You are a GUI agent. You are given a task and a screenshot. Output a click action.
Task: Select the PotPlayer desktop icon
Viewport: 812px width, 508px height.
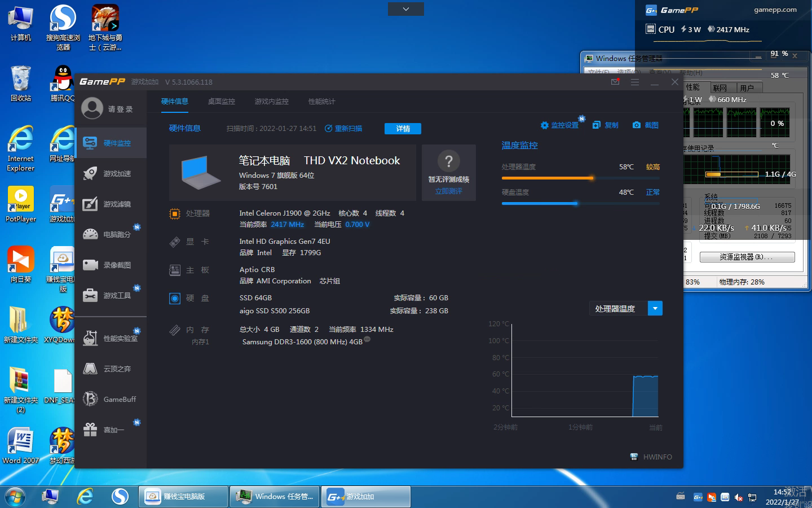21,204
